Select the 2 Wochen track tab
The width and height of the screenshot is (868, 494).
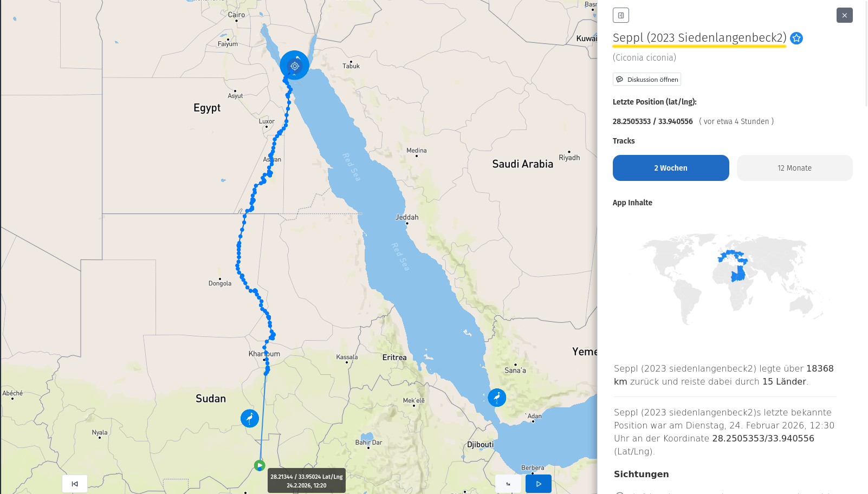coord(671,168)
